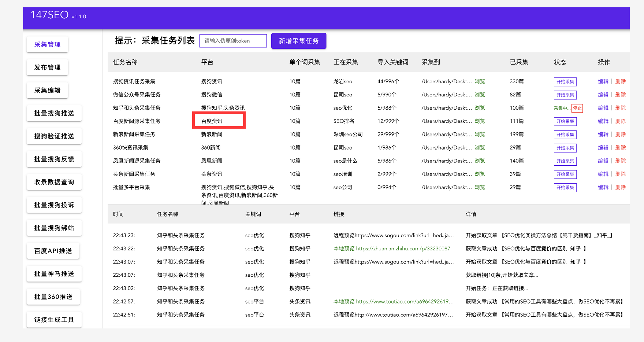This screenshot has height=342, width=644.
Task: Open 百度API推送 from sidebar
Action: tap(53, 251)
